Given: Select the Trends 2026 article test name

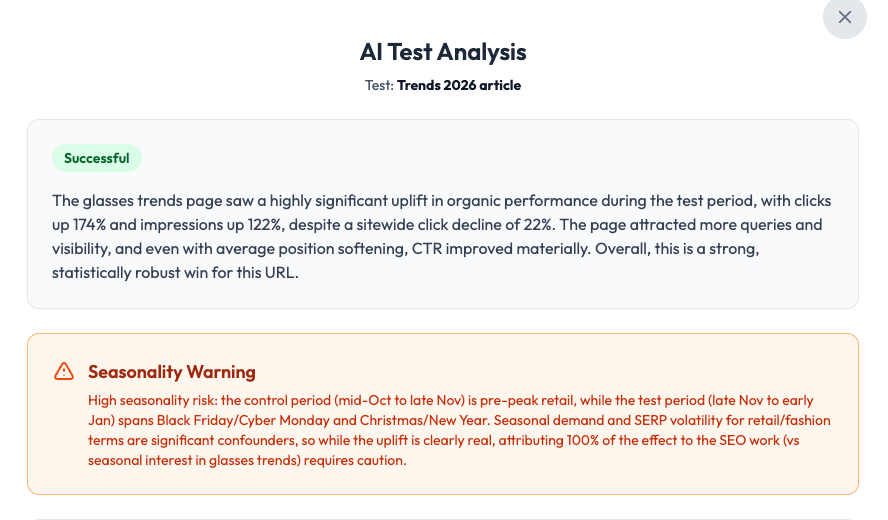Looking at the screenshot, I should (459, 85).
